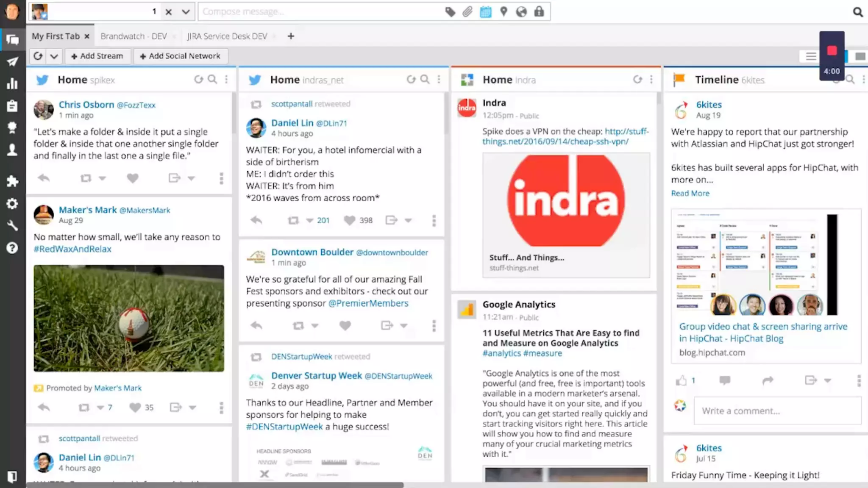The width and height of the screenshot is (868, 488).
Task: Open the Publisher paper plane icon
Action: (x=12, y=62)
